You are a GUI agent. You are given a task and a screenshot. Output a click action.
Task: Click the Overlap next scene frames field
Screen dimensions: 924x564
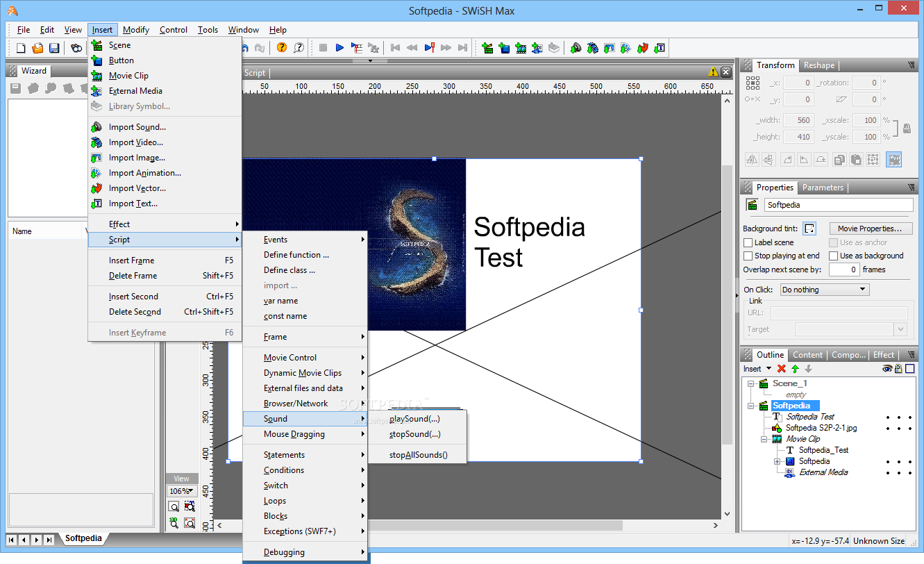tap(844, 269)
